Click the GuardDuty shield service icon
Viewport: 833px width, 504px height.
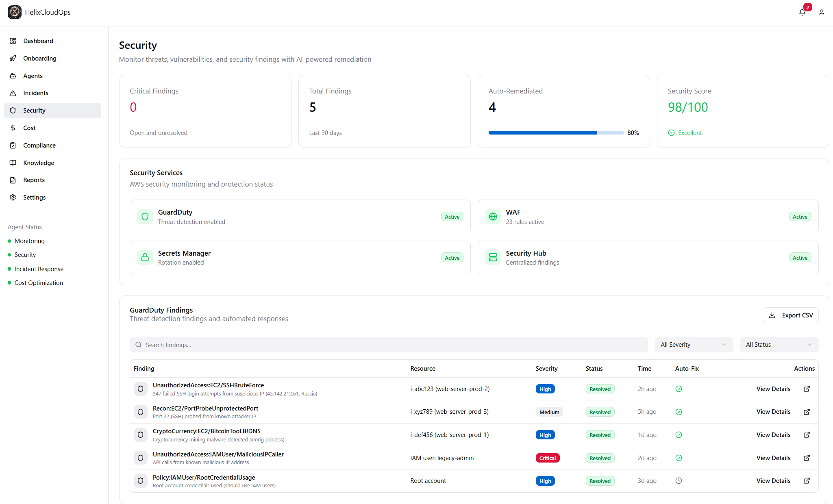click(145, 217)
